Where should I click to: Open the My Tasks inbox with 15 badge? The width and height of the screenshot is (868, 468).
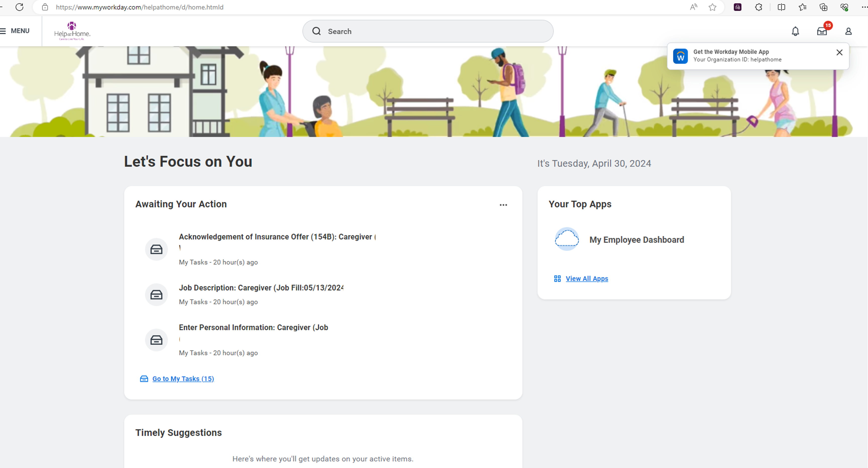pos(822,31)
